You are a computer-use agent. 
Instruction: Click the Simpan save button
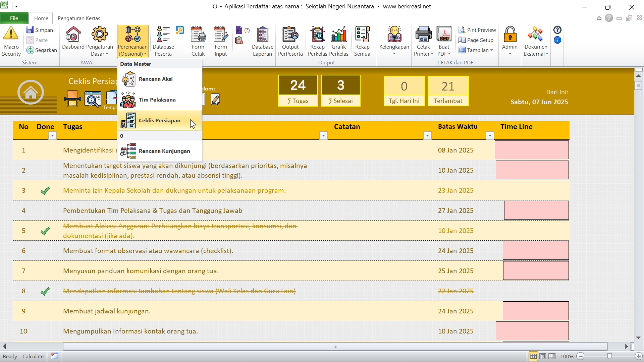point(40,30)
